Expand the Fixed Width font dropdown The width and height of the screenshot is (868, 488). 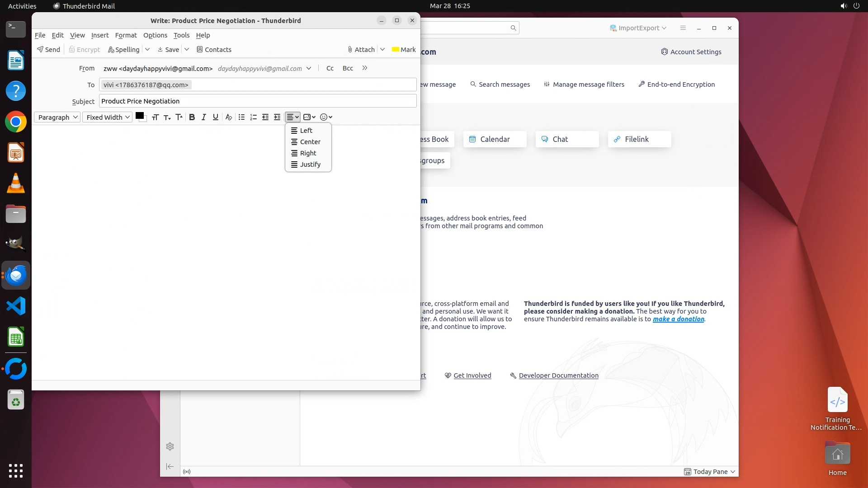click(108, 117)
